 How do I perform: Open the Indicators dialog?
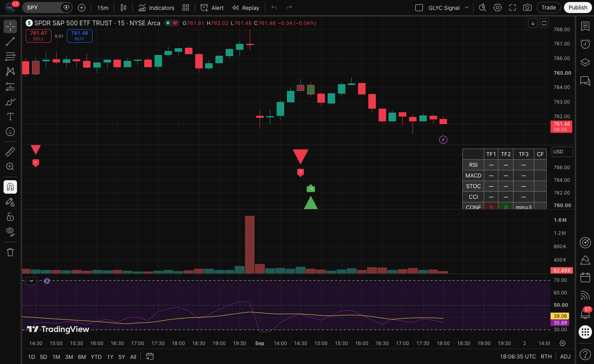(156, 8)
